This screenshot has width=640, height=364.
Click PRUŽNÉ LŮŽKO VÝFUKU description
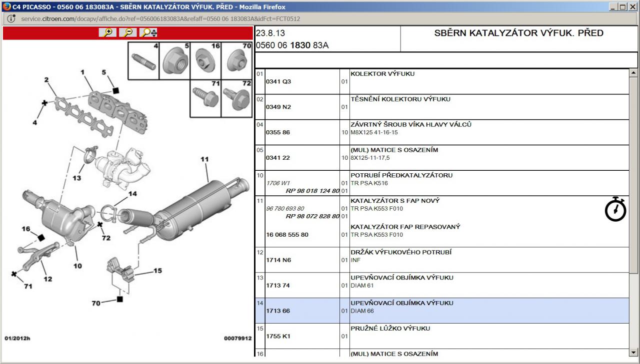tap(390, 329)
